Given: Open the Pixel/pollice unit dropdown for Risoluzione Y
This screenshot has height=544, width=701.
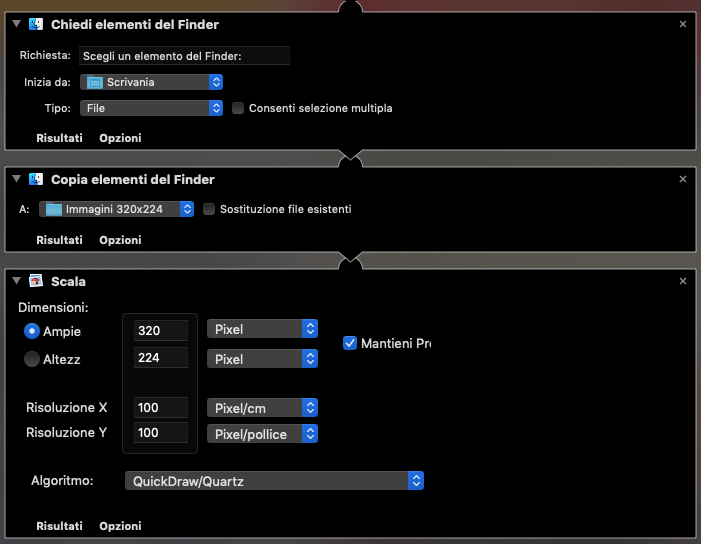Looking at the screenshot, I should point(262,433).
